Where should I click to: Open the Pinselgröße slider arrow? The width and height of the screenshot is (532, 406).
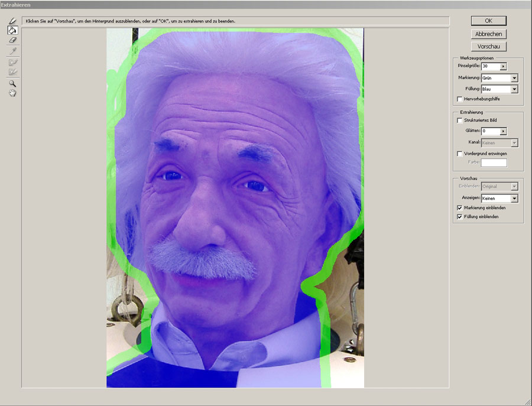[503, 67]
